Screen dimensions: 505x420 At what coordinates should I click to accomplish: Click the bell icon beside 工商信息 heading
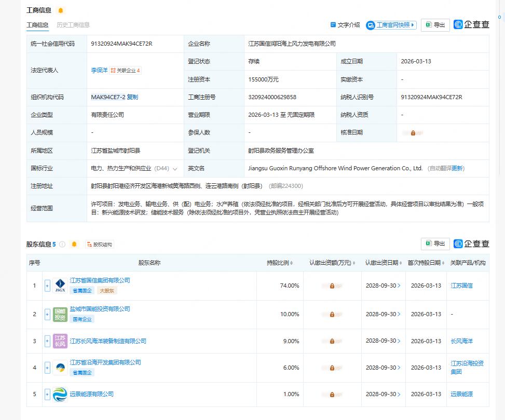61,10
